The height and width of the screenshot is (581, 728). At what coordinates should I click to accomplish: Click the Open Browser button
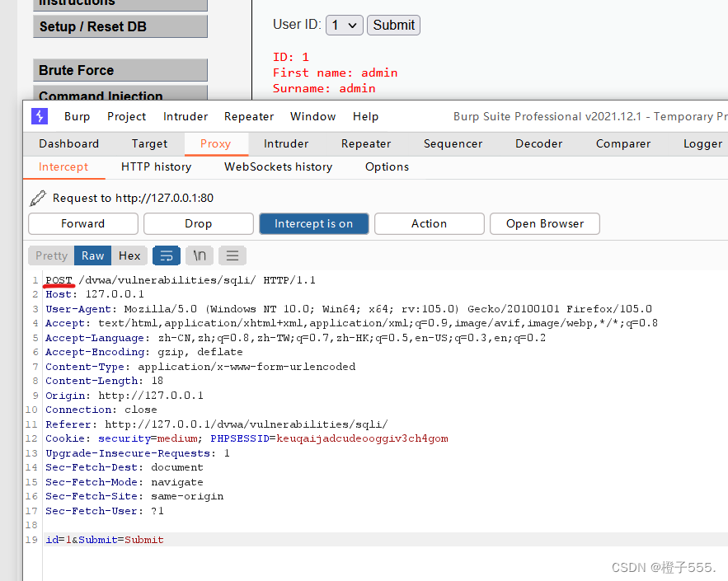click(x=545, y=223)
